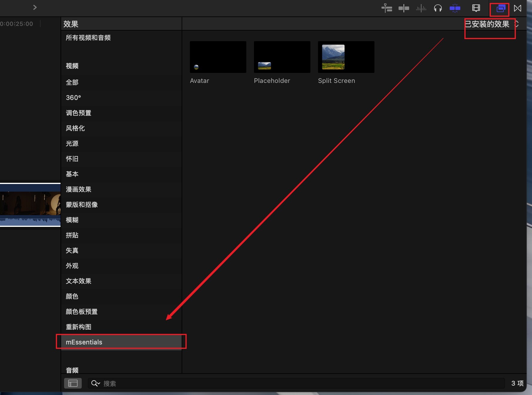Open the 怀旧 category
Viewport: 532px width, 395px height.
[121, 159]
